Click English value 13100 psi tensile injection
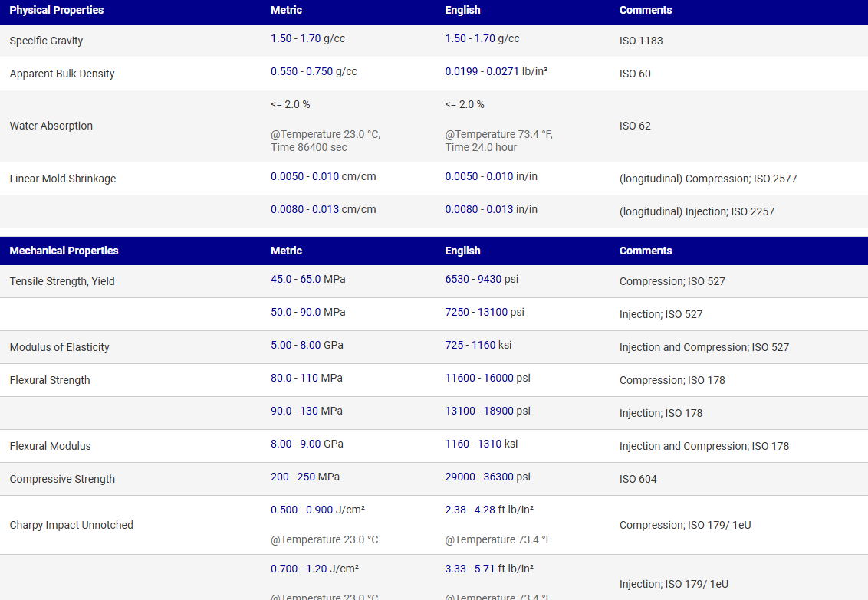 click(493, 313)
